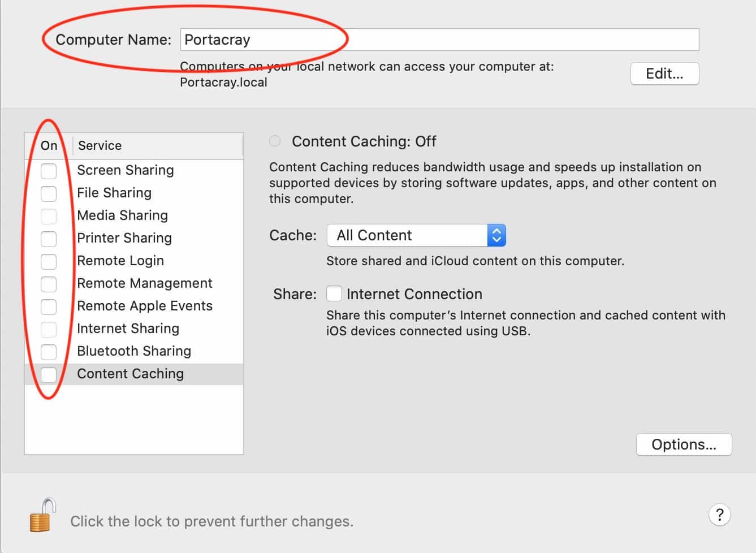The image size is (756, 553).
Task: Check the Content Caching service box
Action: pyautogui.click(x=49, y=374)
